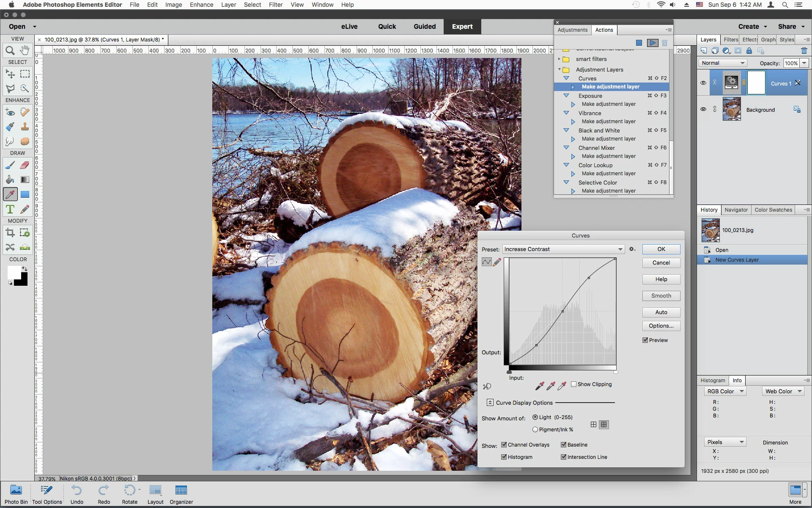
Task: Select the Pigment/Ink % radio button
Action: pyautogui.click(x=535, y=429)
